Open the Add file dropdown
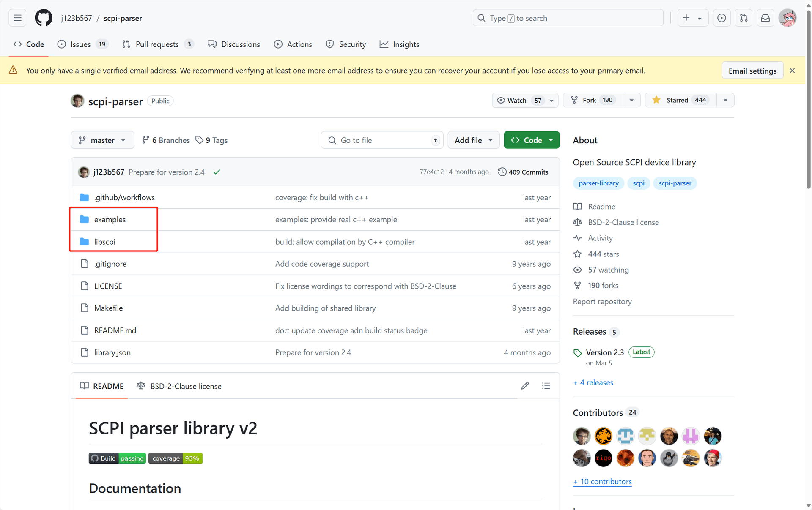 [473, 140]
